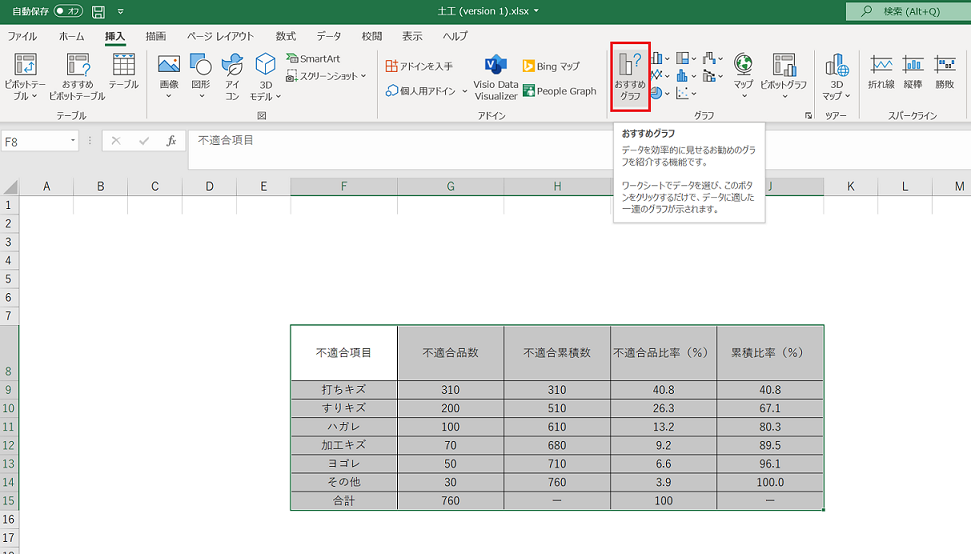Launch the People Graph add-in
Image resolution: width=971 pixels, height=554 pixels.
tap(559, 91)
